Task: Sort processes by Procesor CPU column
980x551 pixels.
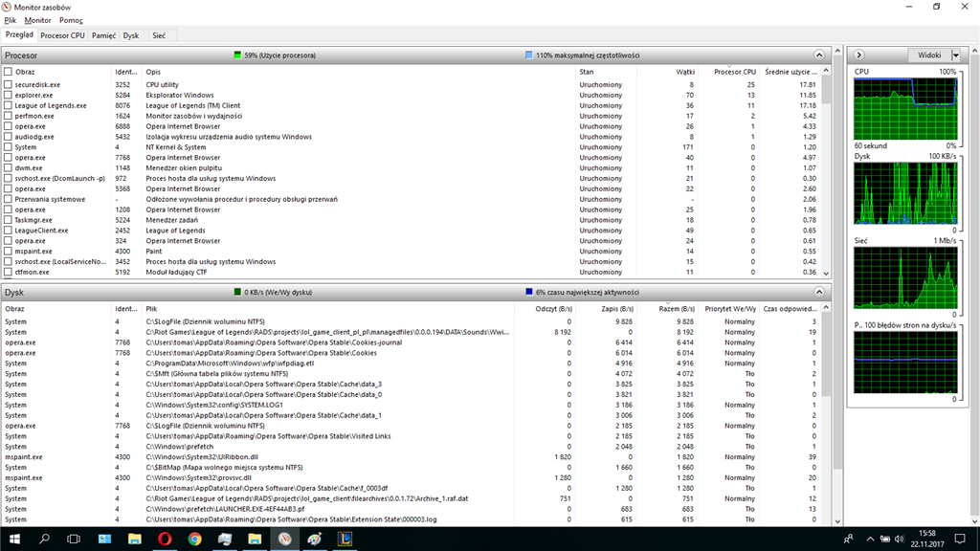Action: (x=729, y=72)
